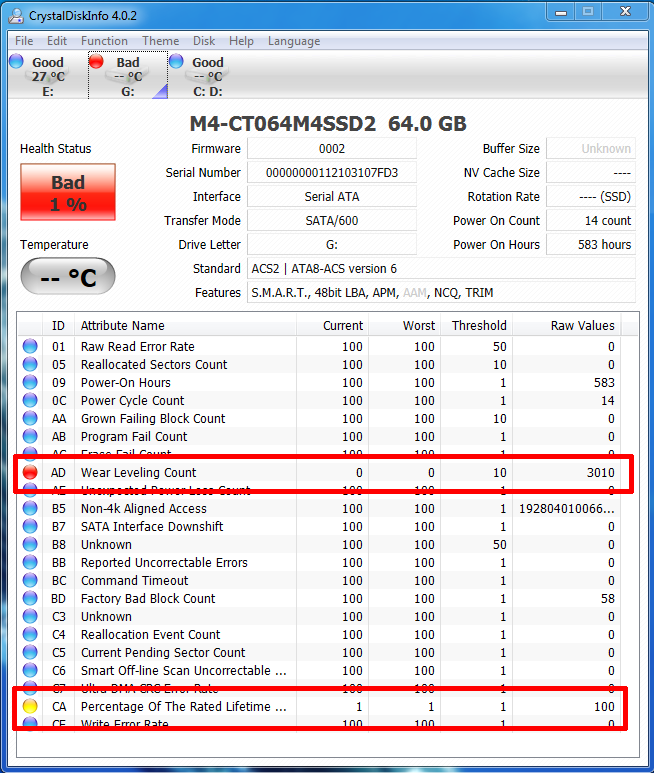Image resolution: width=654 pixels, height=773 pixels.
Task: Select the Bad G: disk tab
Action: point(128,76)
